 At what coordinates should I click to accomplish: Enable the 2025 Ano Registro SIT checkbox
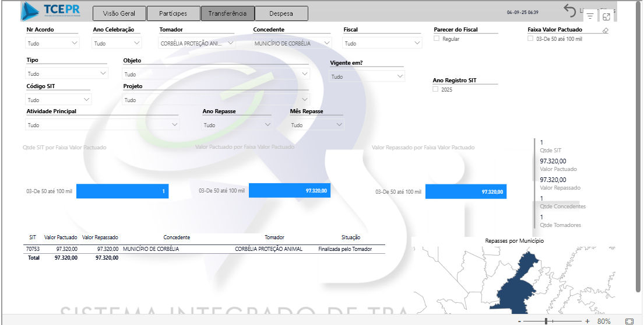point(435,90)
